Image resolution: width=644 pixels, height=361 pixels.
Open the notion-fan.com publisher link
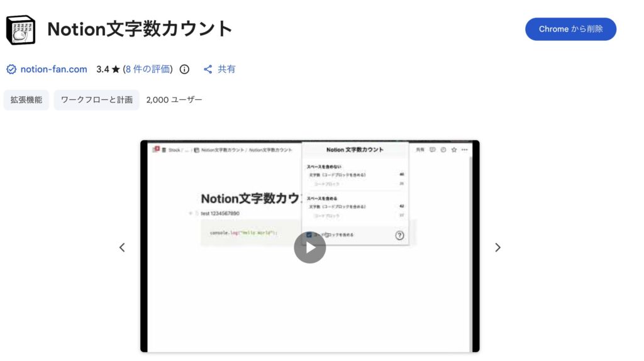point(53,69)
